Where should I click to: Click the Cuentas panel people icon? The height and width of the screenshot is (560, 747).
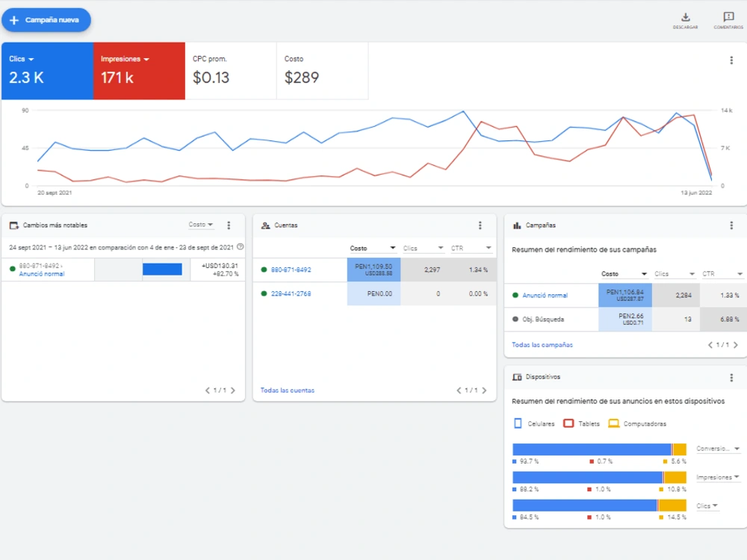(x=265, y=225)
